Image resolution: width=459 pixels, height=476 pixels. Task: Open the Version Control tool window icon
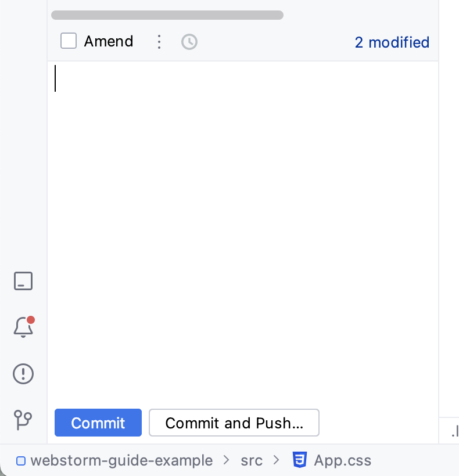(x=23, y=420)
